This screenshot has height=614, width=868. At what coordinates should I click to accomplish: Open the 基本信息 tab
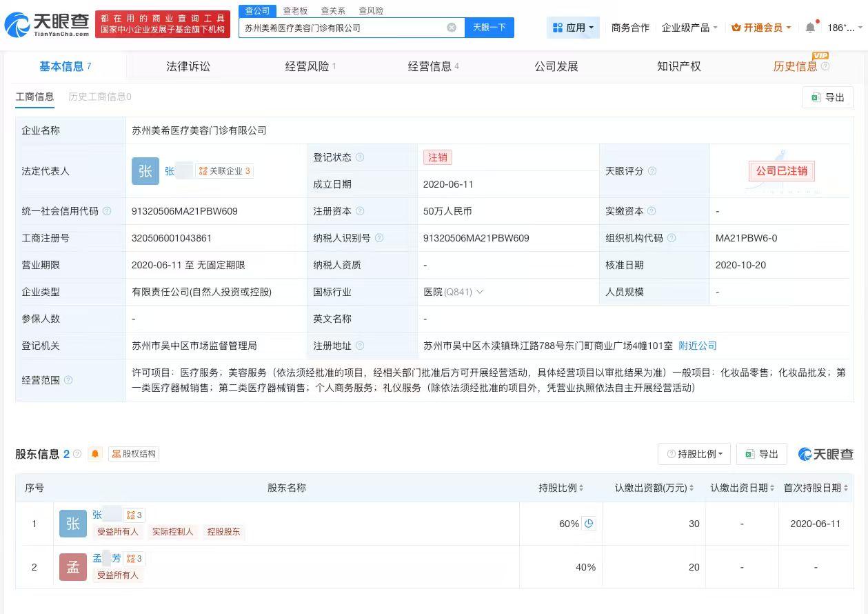pos(65,67)
